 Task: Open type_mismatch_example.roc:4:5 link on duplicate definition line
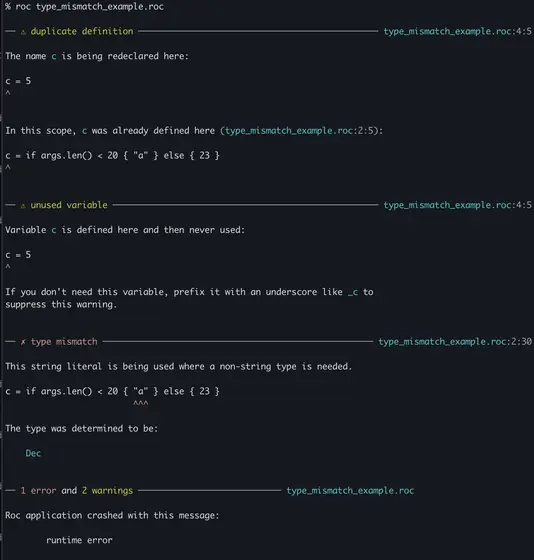(458, 31)
